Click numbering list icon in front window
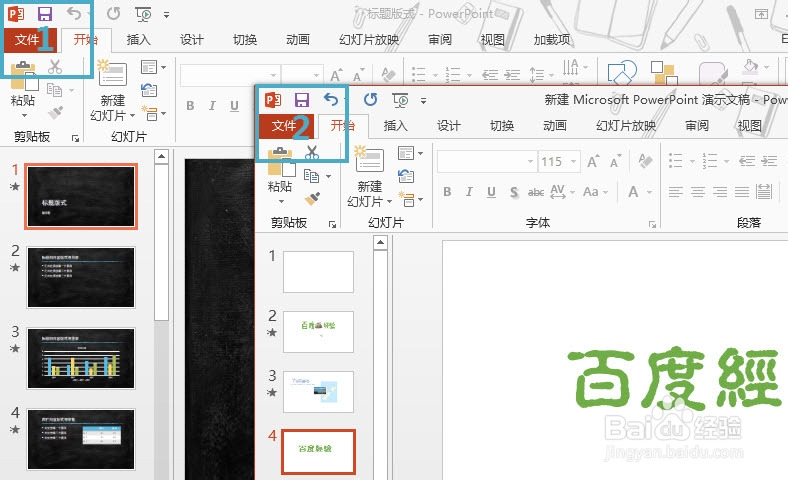 point(710,161)
